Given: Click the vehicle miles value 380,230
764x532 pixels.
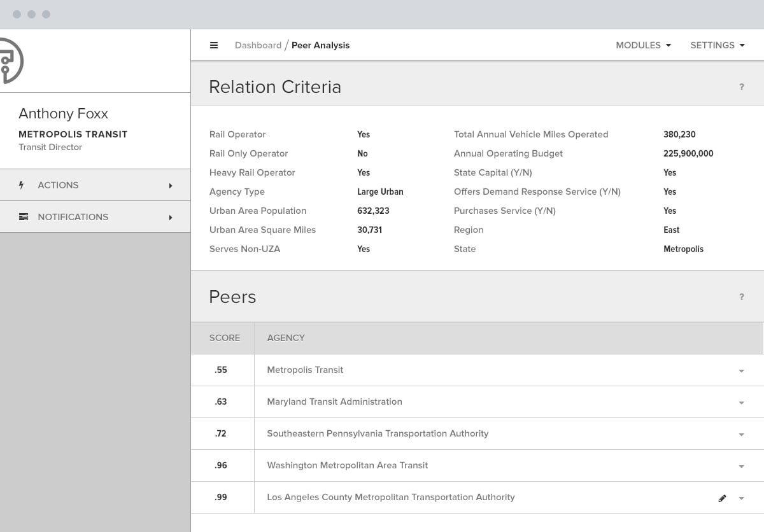Looking at the screenshot, I should [x=679, y=134].
